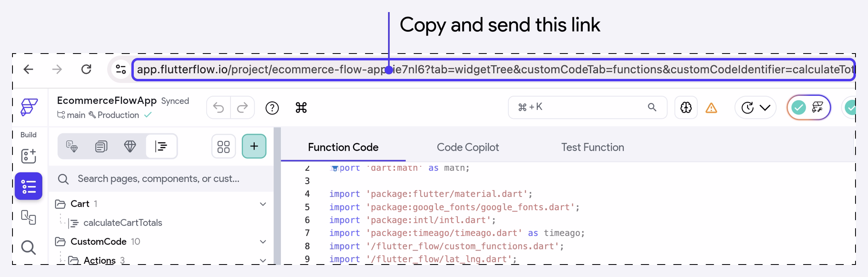The height and width of the screenshot is (277, 868).
Task: Open the calculateCartTotals function
Action: click(x=123, y=223)
